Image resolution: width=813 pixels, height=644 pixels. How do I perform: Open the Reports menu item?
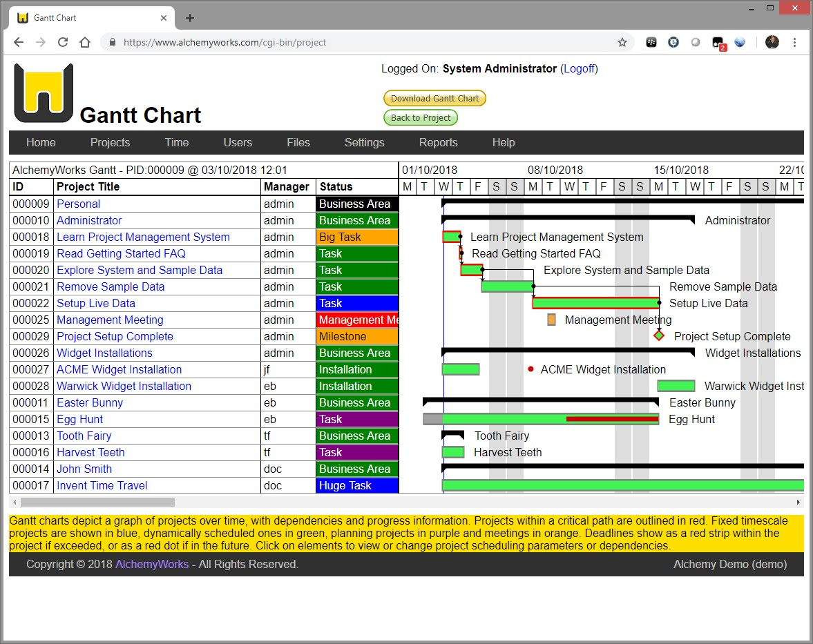[438, 142]
